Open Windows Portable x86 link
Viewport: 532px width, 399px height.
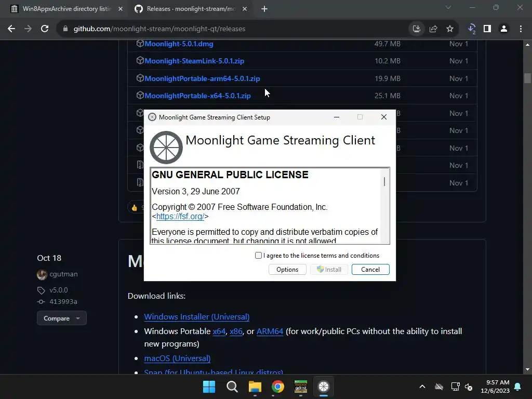236,331
